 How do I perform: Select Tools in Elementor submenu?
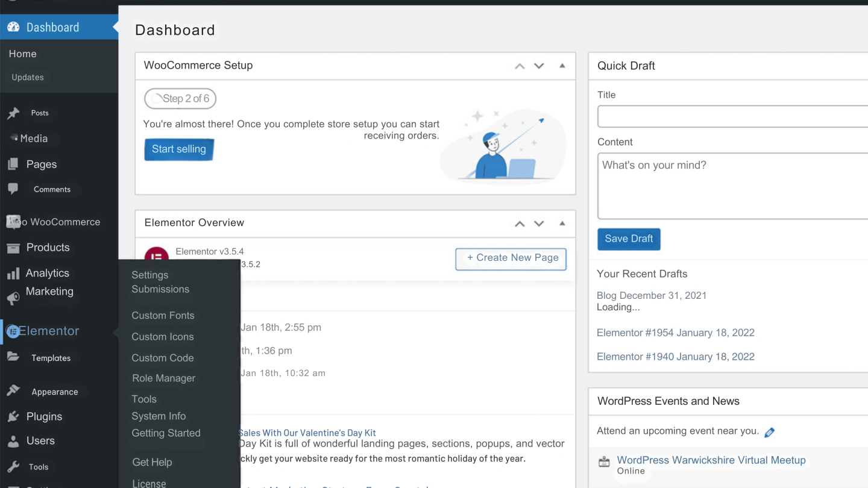(x=144, y=399)
